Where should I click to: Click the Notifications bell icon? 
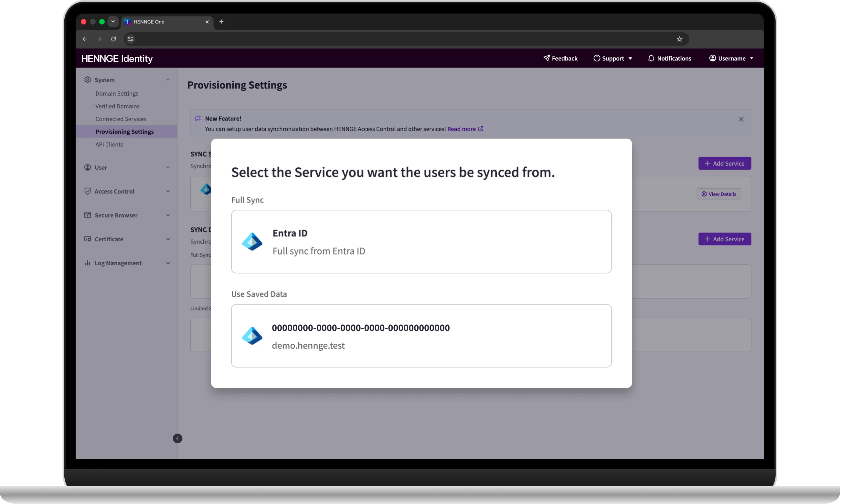coord(651,58)
